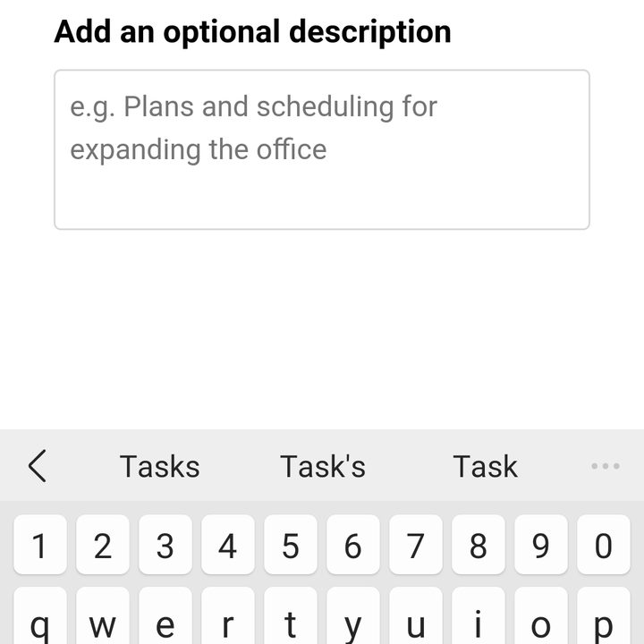Tap the keyboard back chevron icon
The image size is (644, 644).
38,466
